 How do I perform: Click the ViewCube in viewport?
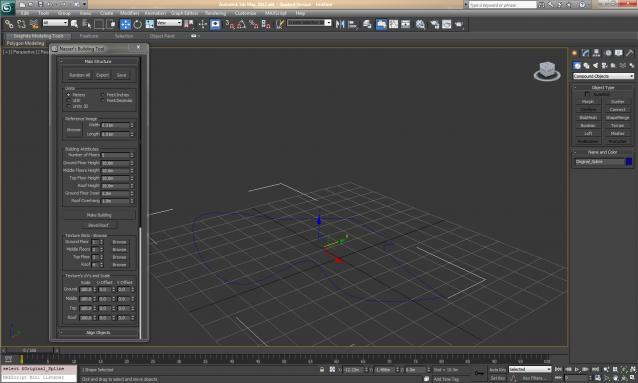pyautogui.click(x=547, y=71)
